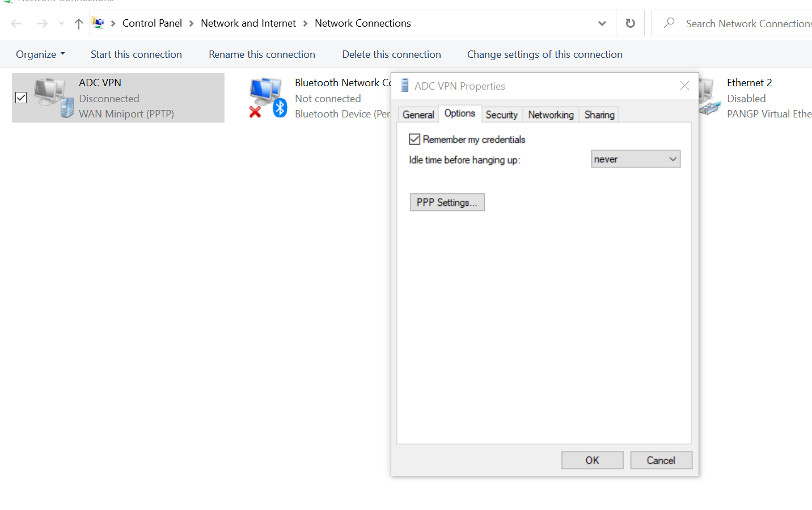This screenshot has height=510, width=812.
Task: Confirm with the OK button
Action: (x=593, y=460)
